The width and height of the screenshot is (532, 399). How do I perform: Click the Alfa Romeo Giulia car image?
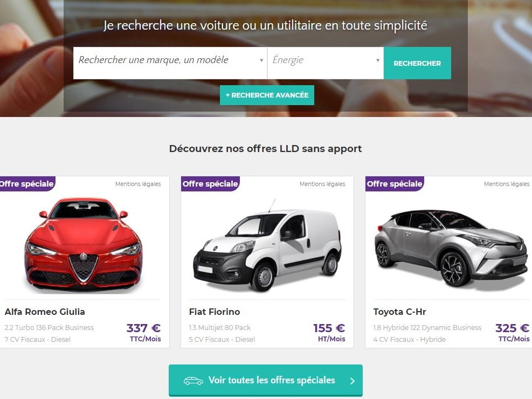83,245
